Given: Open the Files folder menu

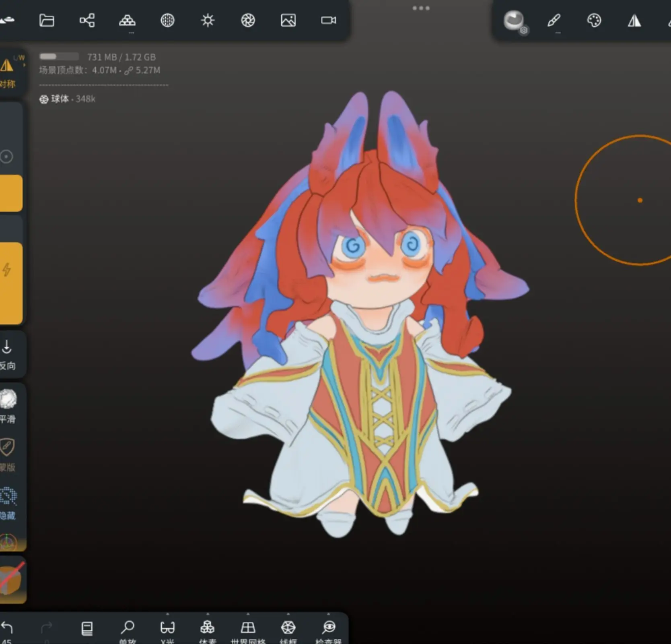Looking at the screenshot, I should point(47,20).
